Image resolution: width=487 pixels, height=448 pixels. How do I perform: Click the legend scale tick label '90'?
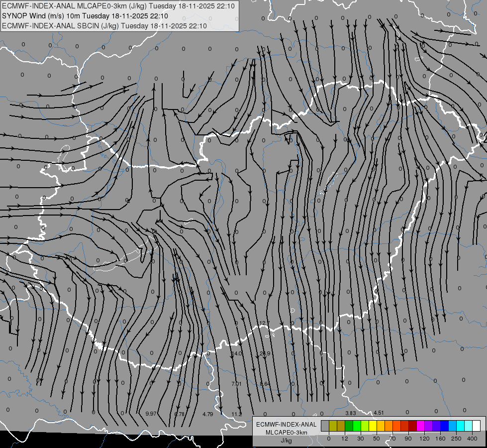click(x=408, y=439)
